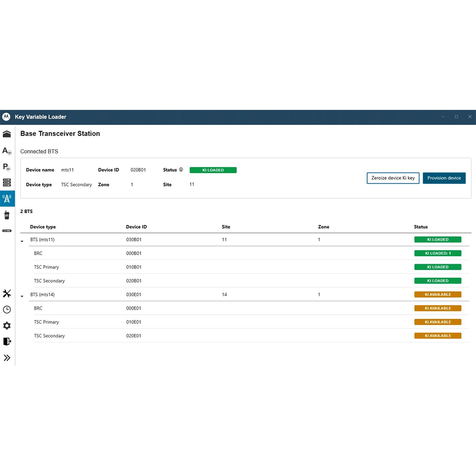Open the authentication key icon with letter A
The image size is (476, 476).
(x=7, y=151)
